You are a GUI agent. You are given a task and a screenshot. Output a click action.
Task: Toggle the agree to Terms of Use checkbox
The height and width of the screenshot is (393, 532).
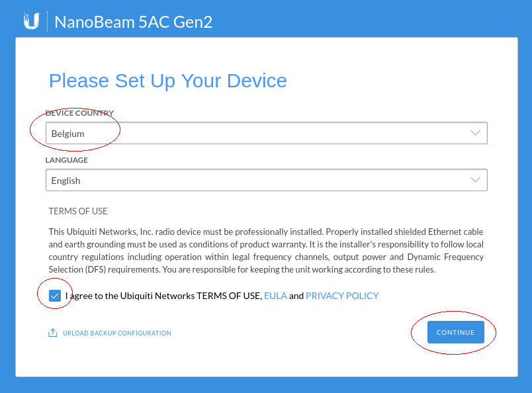tap(55, 296)
